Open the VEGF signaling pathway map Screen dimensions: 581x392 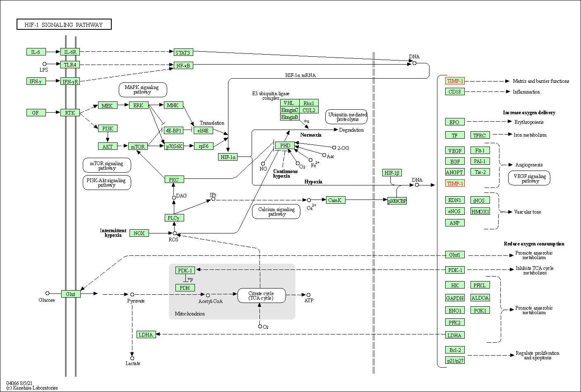coord(529,178)
